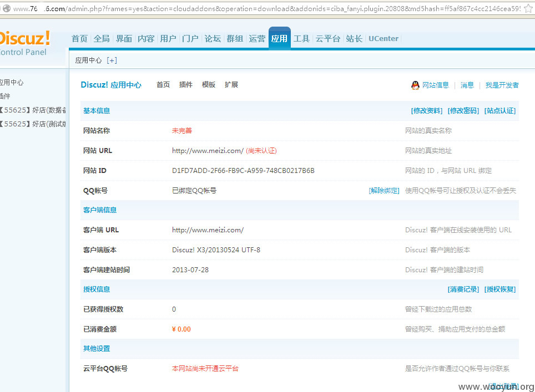Go to app center 插件 tab
Image resolution: width=535 pixels, height=392 pixels.
pyautogui.click(x=186, y=85)
